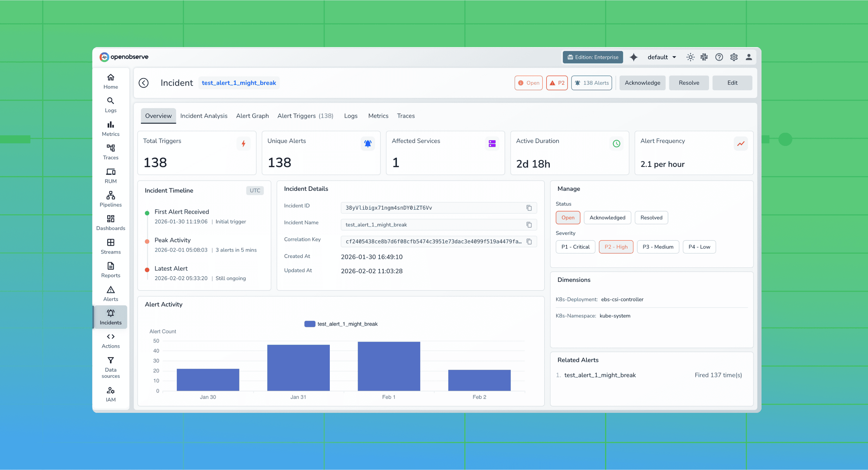The image size is (868, 470).
Task: Click the Resolve button
Action: [x=689, y=83]
